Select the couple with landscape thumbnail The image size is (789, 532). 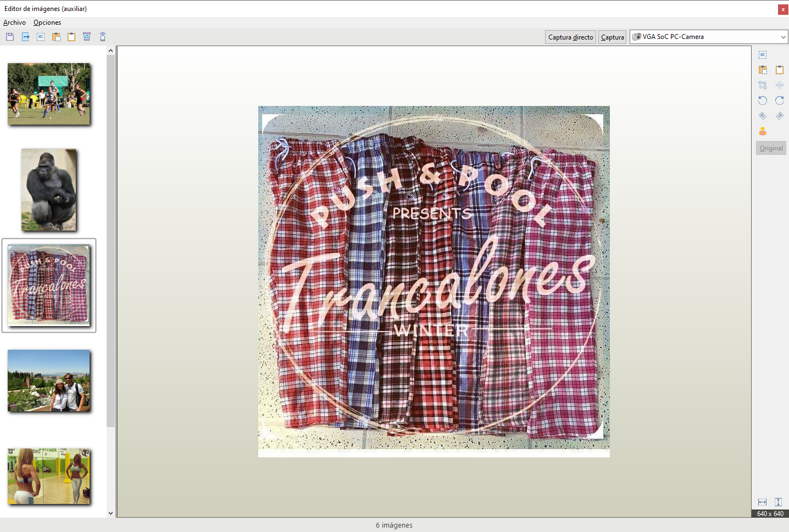[x=49, y=380]
